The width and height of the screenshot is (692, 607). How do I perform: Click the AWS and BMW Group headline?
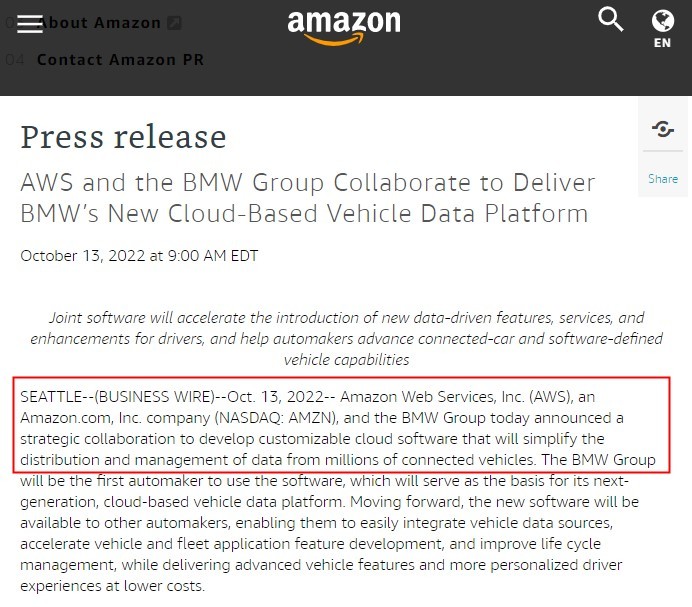click(x=308, y=198)
